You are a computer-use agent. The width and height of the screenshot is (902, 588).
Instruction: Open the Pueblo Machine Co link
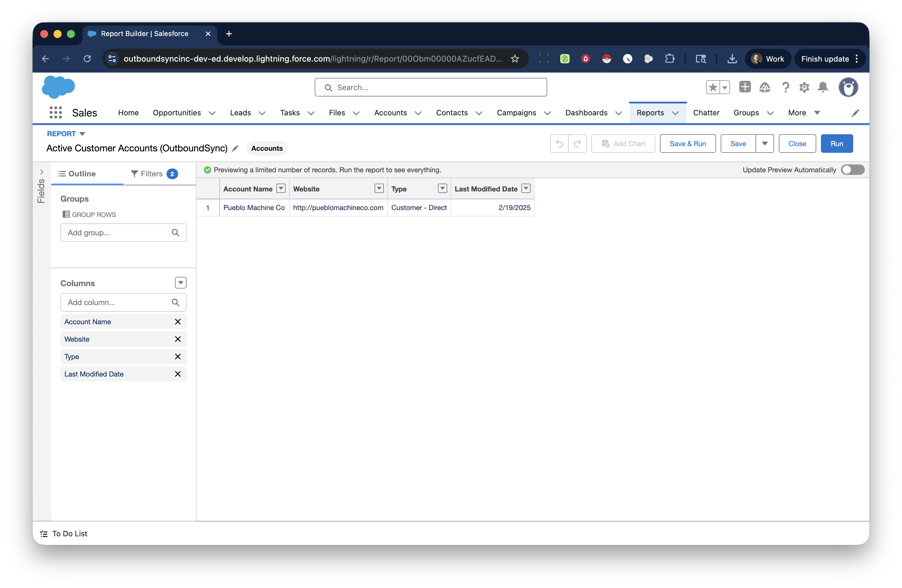click(254, 208)
